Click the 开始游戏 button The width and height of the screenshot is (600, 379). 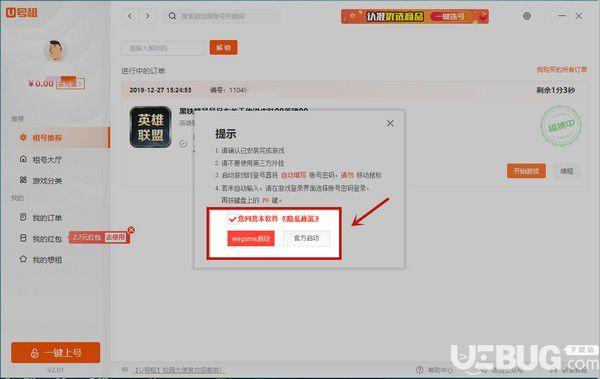click(x=526, y=171)
